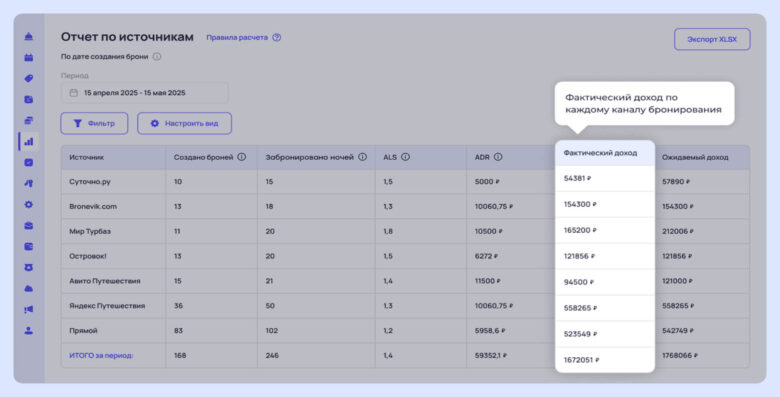This screenshot has width=780, height=397.
Task: Click the ADR value '5958,6 ₽'
Action: click(x=490, y=331)
